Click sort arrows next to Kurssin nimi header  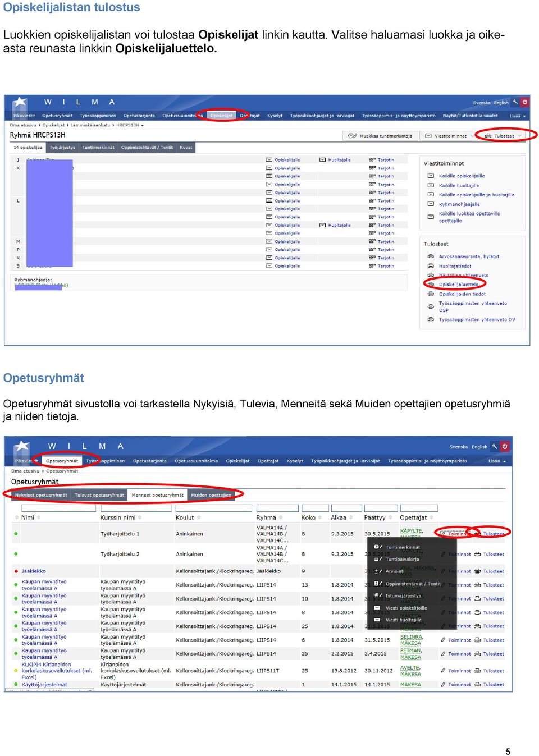(140, 517)
